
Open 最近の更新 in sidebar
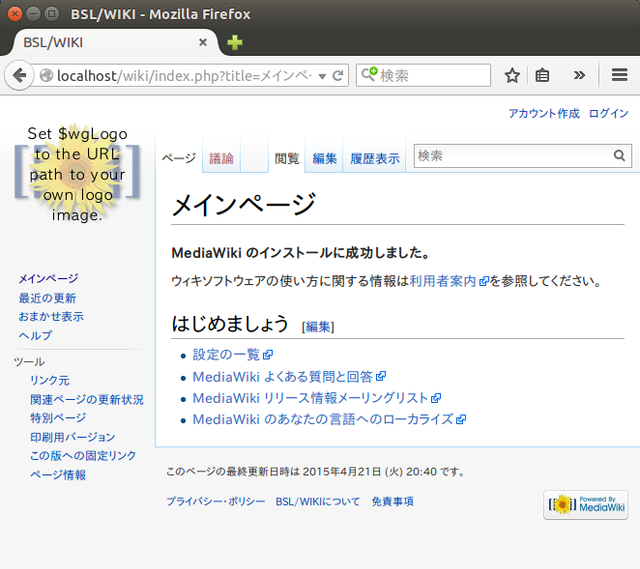(47, 298)
